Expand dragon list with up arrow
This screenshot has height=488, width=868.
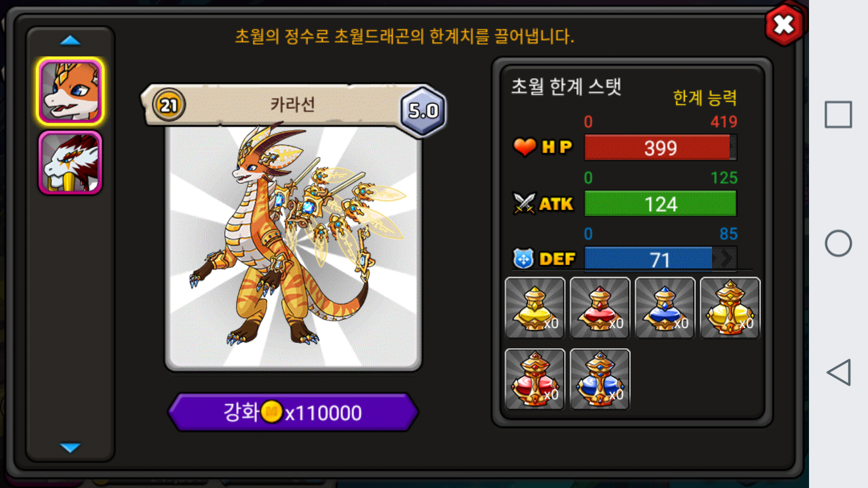click(70, 41)
